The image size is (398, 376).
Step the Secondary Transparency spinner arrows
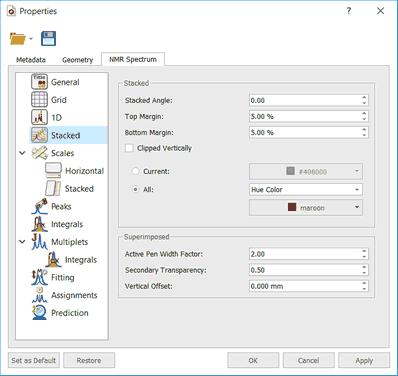[x=364, y=270]
